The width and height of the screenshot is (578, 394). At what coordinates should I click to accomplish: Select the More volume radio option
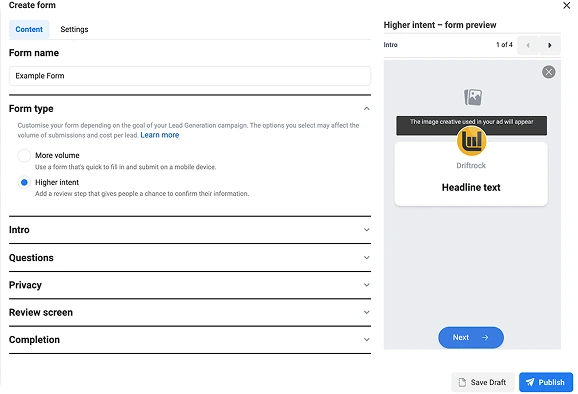24,155
